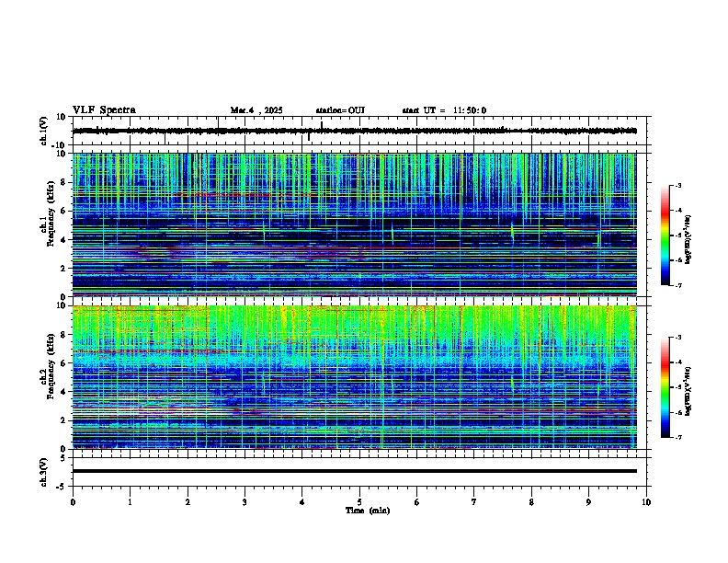This screenshot has height=563, width=728.
Task: Click time axis tick label "5"
Action: click(359, 502)
